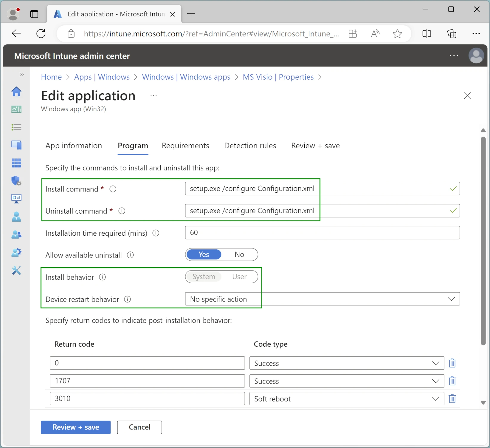Switch to App information tab
The width and height of the screenshot is (490, 448).
(74, 146)
